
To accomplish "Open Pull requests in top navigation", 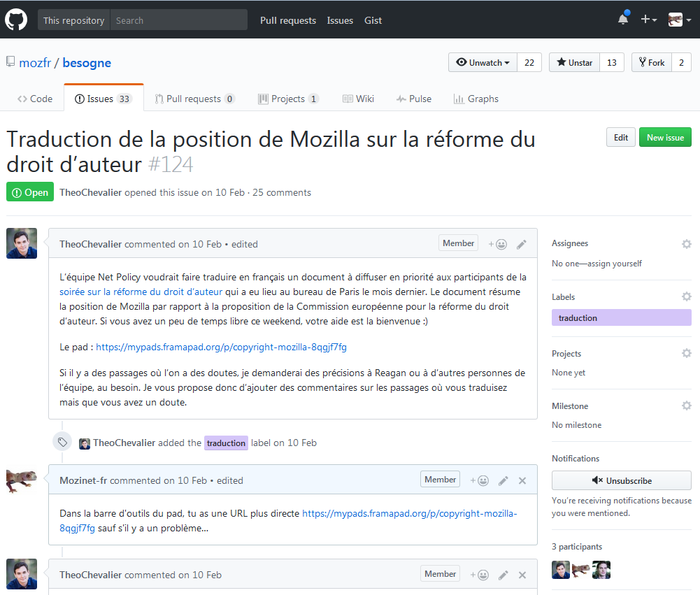I will (288, 20).
